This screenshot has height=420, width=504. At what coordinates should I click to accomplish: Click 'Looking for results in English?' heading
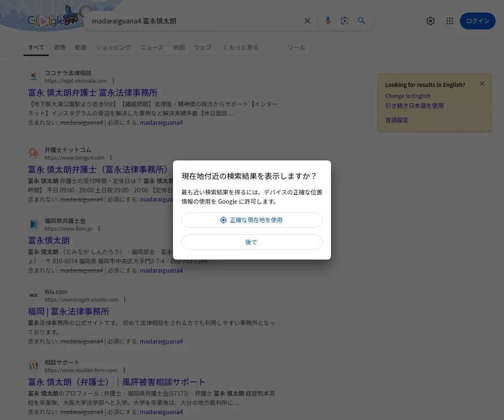(x=425, y=85)
